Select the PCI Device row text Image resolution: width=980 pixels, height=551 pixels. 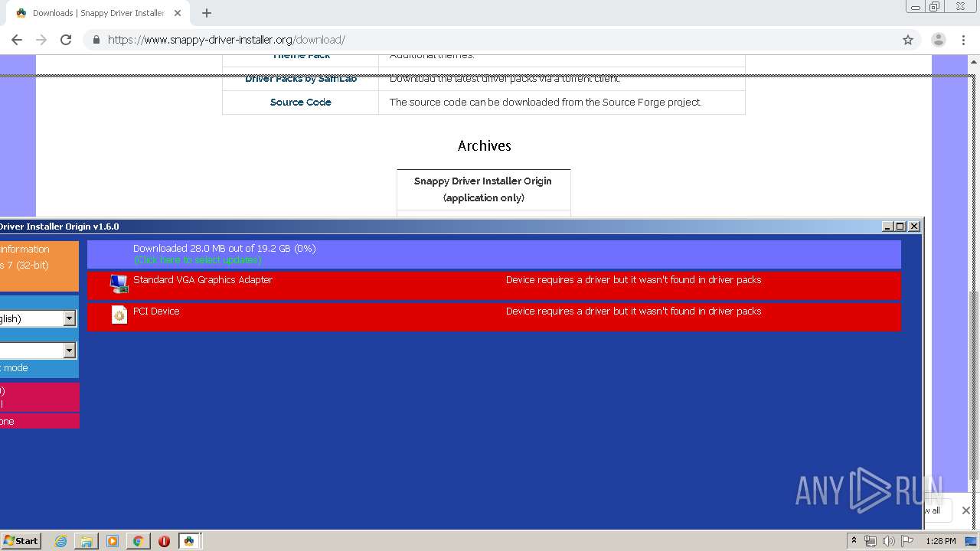pos(156,311)
